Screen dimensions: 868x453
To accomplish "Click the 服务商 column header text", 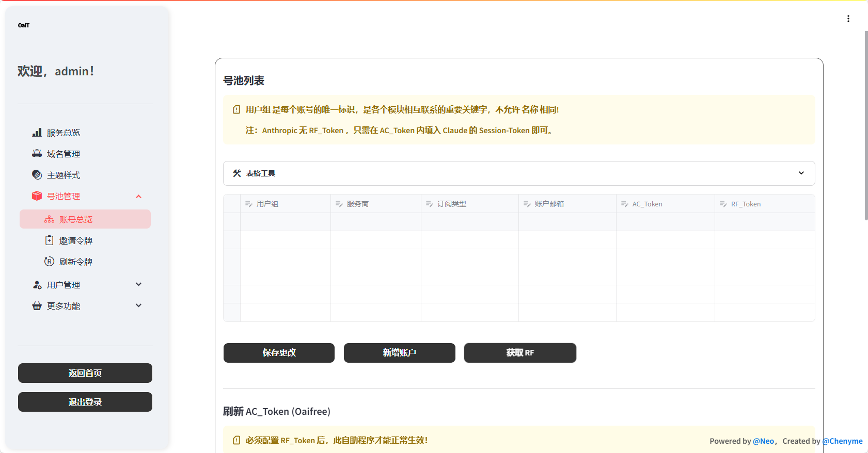I will [358, 204].
